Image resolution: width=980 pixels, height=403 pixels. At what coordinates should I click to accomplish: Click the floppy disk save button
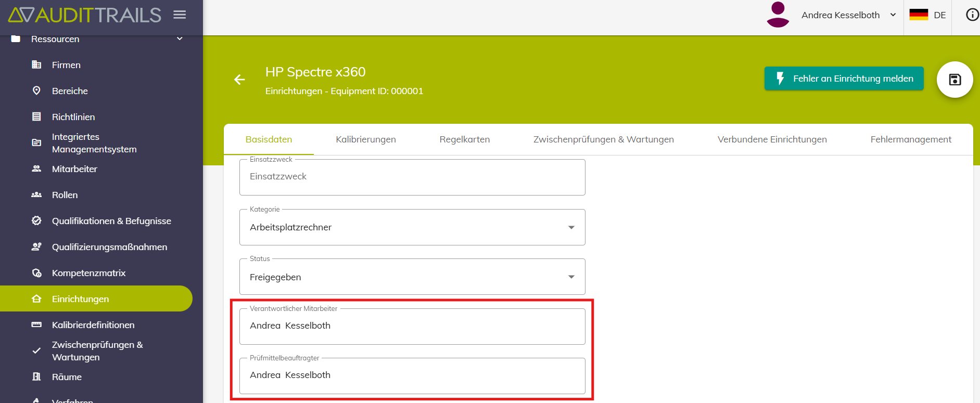tap(955, 80)
